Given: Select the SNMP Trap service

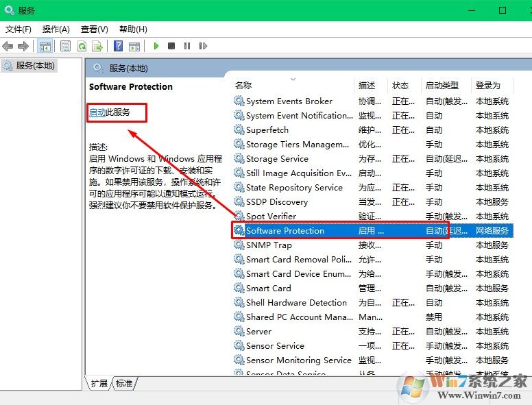Looking at the screenshot, I should [x=373, y=245].
